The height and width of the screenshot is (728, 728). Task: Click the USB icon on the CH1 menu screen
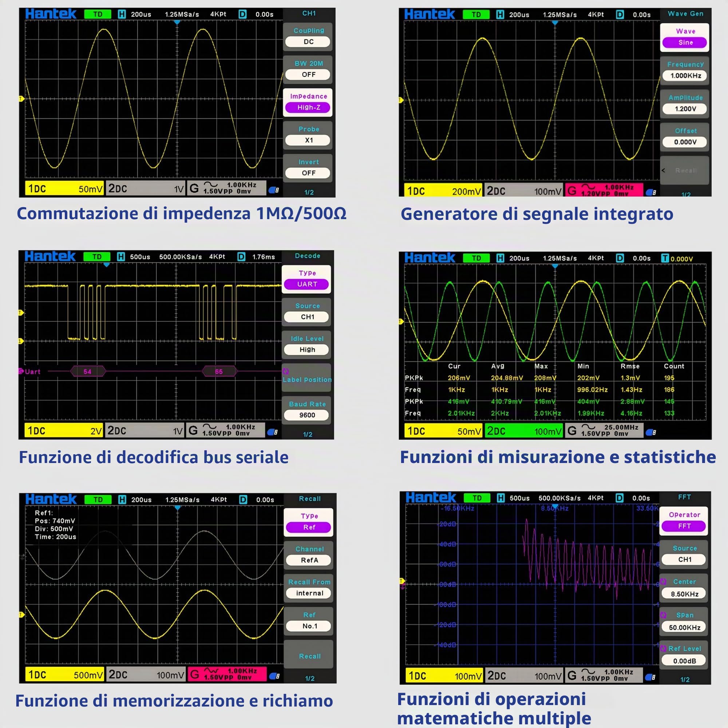tap(273, 190)
